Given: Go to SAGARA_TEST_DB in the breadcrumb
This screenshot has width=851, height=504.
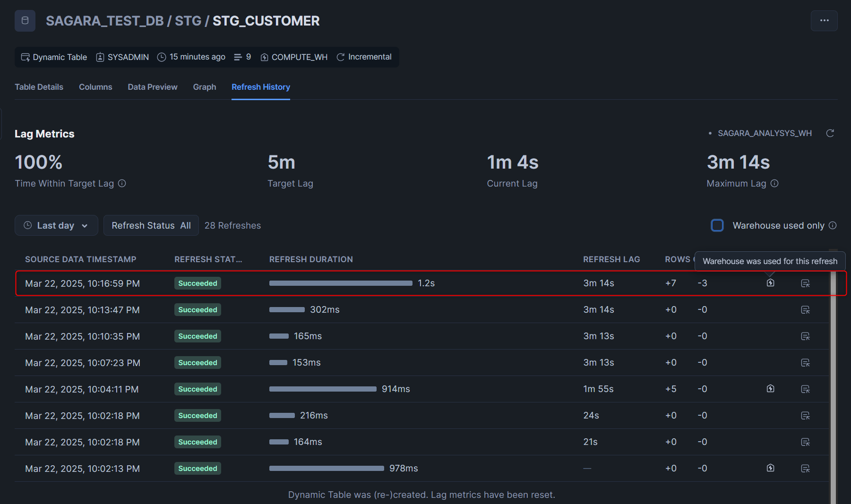Looking at the screenshot, I should point(105,21).
